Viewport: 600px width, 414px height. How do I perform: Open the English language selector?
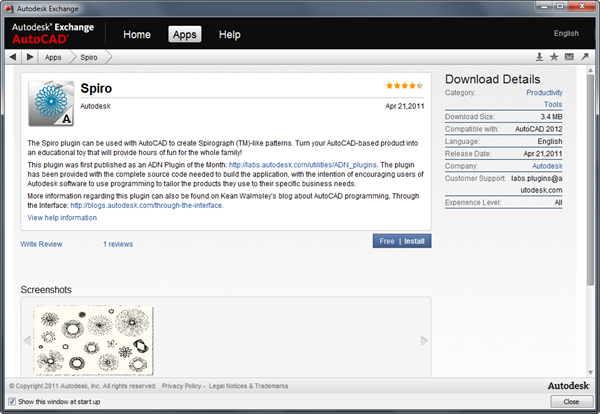[566, 33]
